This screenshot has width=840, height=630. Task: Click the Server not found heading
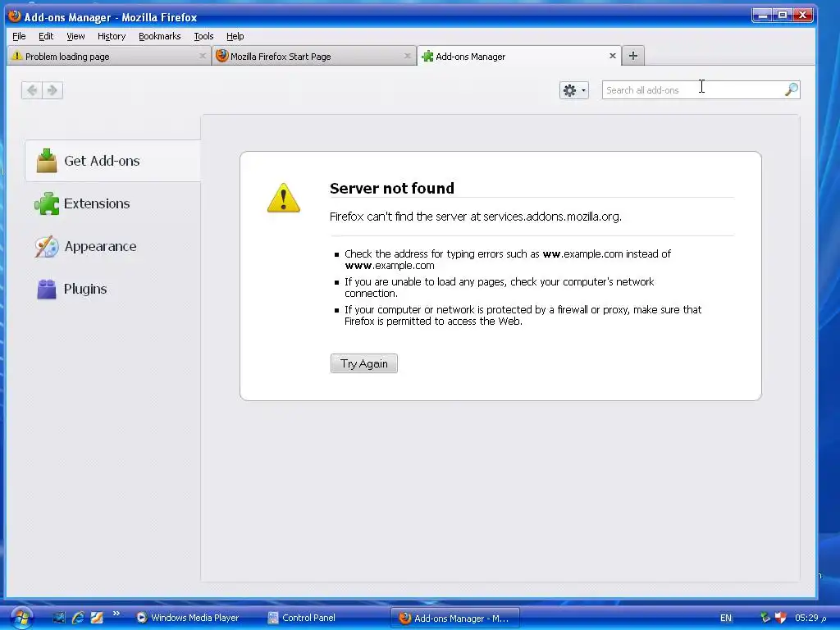point(391,188)
